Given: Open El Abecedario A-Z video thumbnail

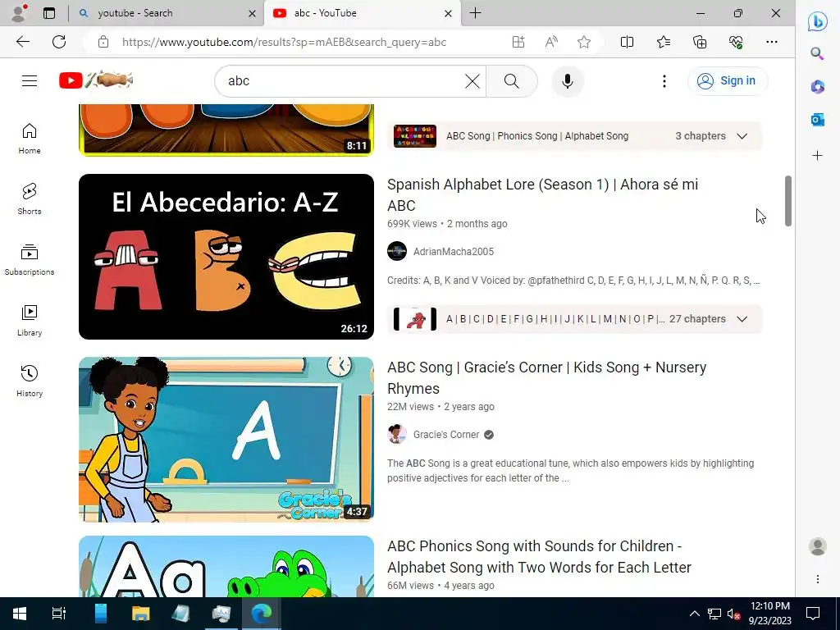Looking at the screenshot, I should point(226,257).
